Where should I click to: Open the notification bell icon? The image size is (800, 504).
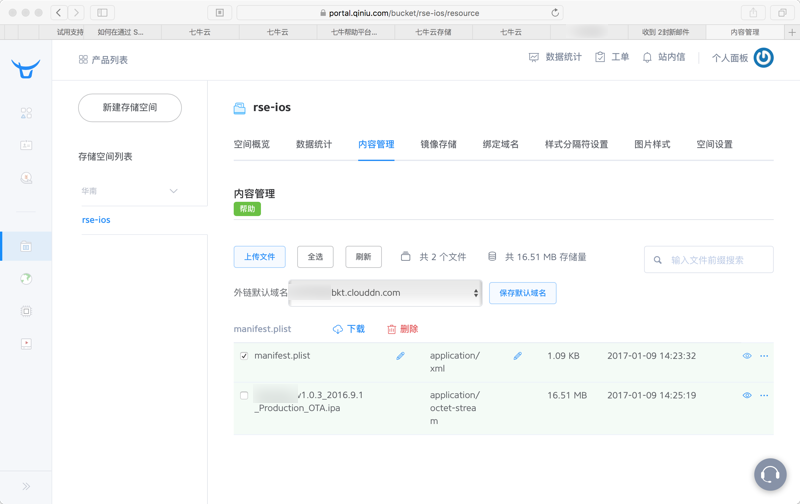click(x=647, y=57)
